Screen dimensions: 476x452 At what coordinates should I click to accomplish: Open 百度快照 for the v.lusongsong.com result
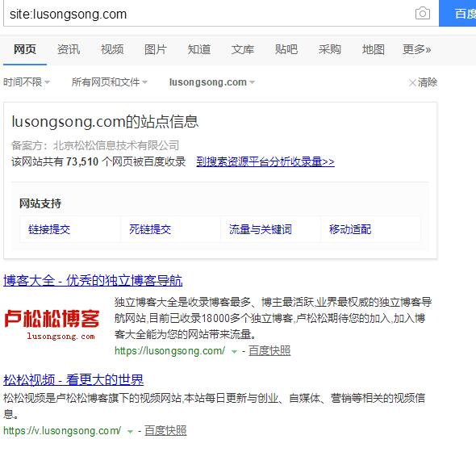(x=165, y=431)
